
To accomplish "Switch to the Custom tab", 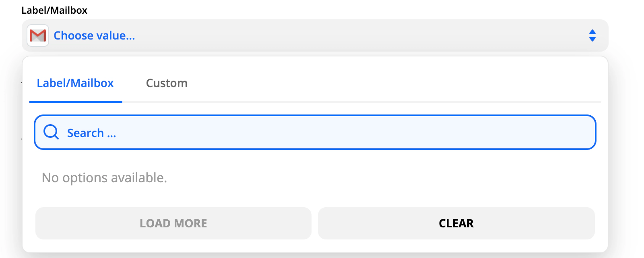I will coord(167,83).
